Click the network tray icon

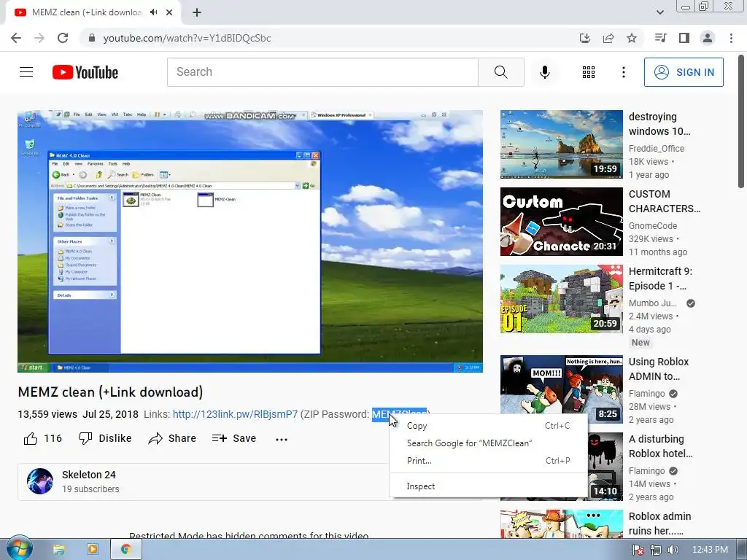(x=656, y=550)
